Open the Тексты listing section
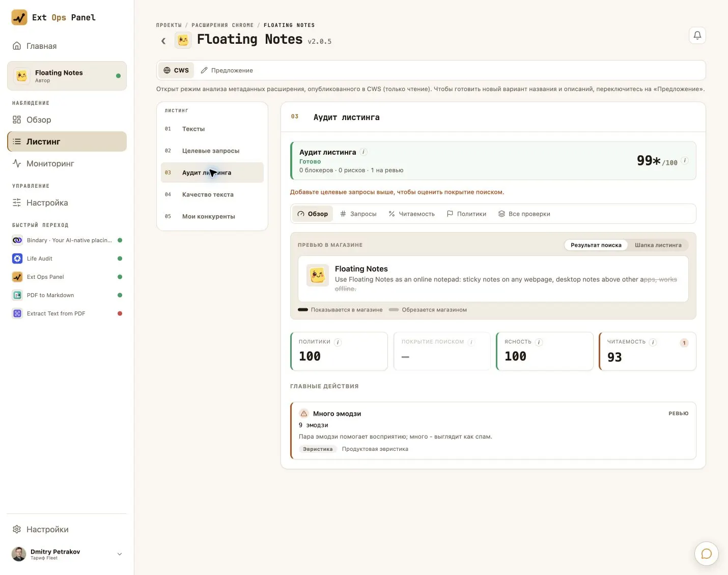728x575 pixels. click(212, 129)
